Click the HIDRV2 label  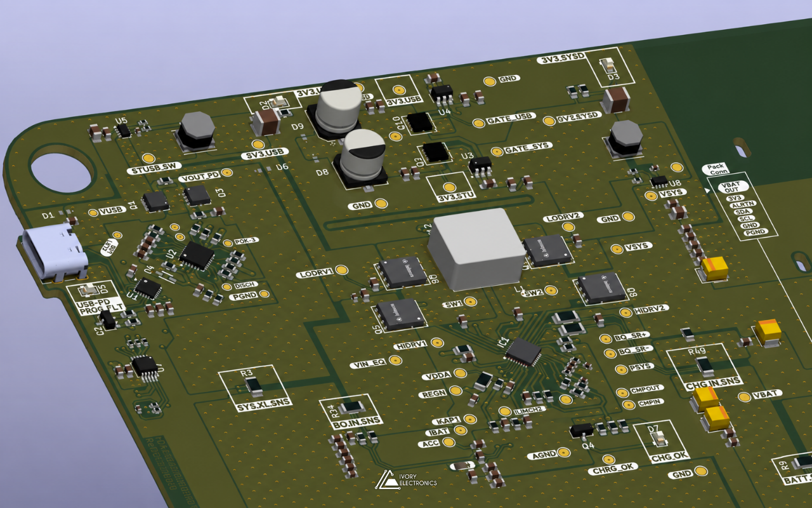652,309
